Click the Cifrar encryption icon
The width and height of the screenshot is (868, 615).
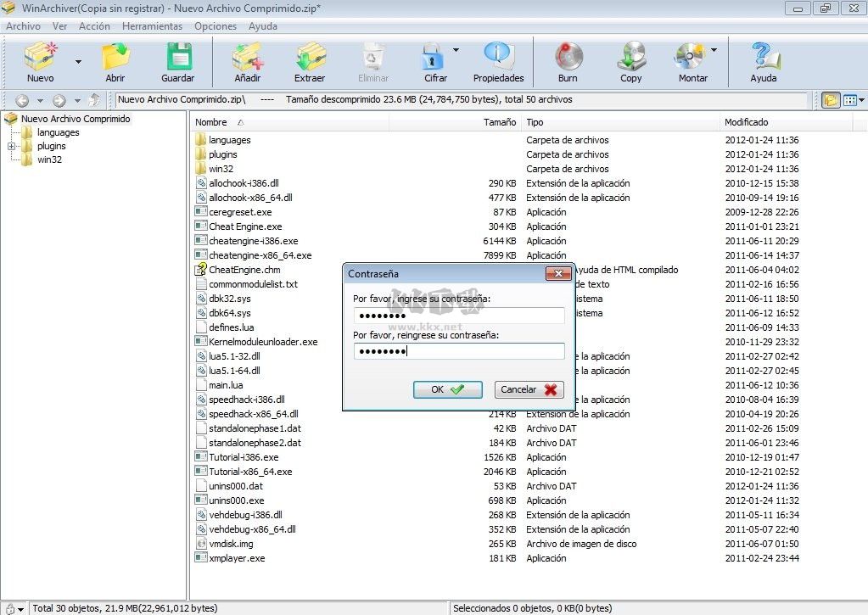point(434,57)
